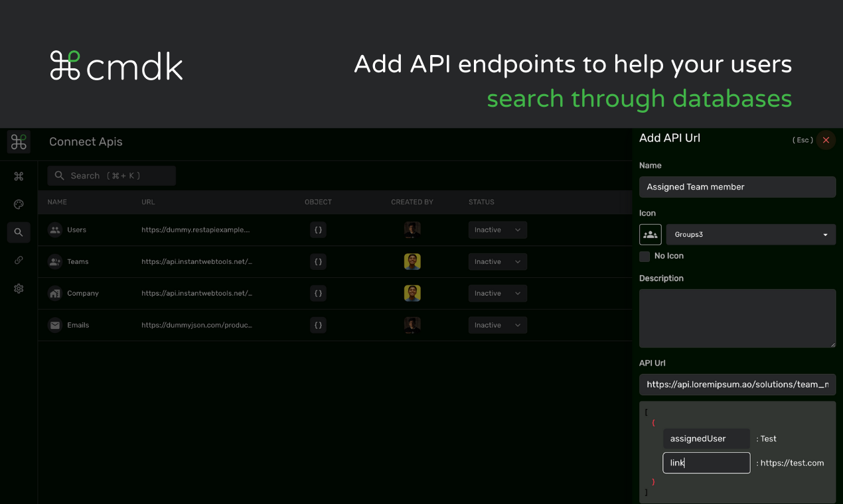Image resolution: width=843 pixels, height=504 pixels.
Task: Click the magnifier icon in search bar
Action: tap(60, 176)
